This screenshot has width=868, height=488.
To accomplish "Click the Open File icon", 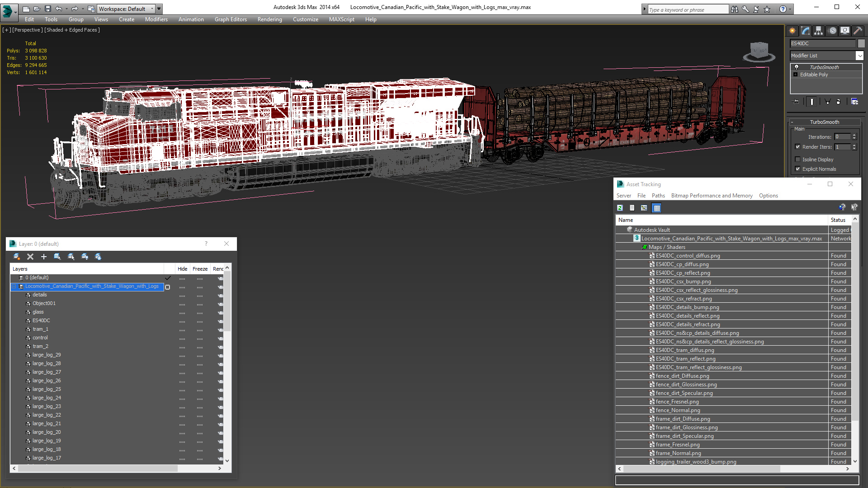I will 37,9.
